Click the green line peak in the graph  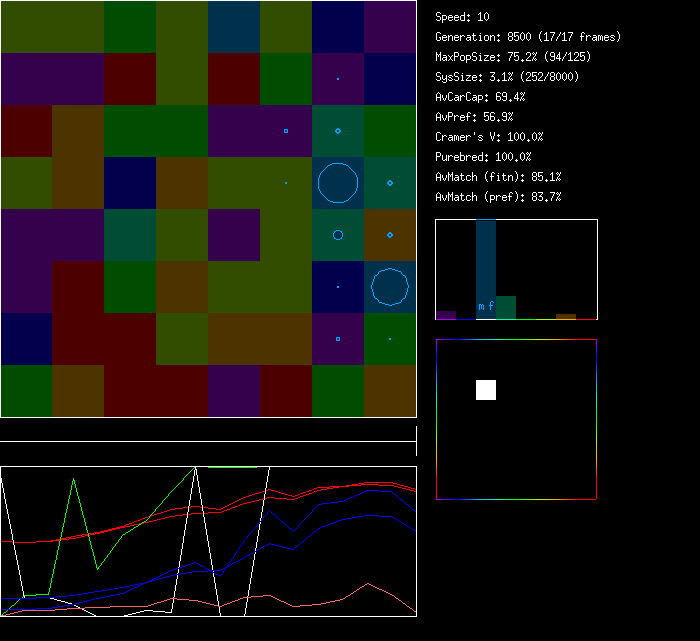(74, 479)
